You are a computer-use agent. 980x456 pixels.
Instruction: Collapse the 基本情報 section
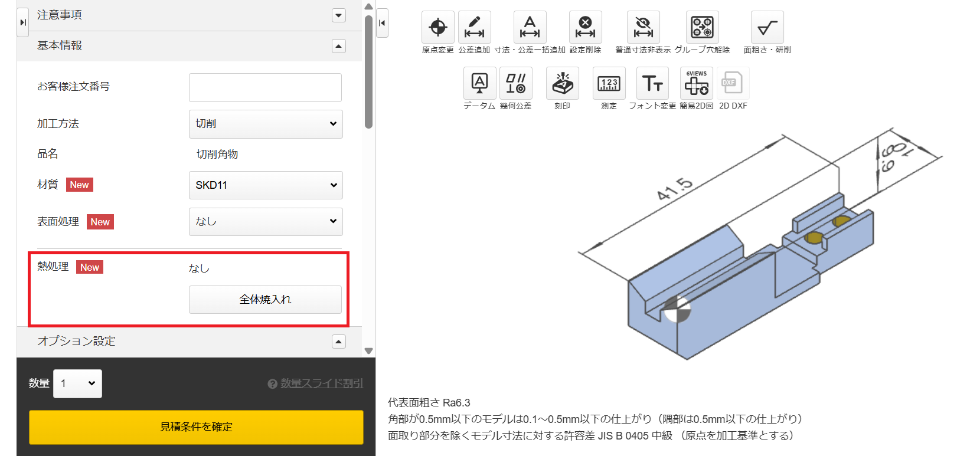[x=339, y=46]
